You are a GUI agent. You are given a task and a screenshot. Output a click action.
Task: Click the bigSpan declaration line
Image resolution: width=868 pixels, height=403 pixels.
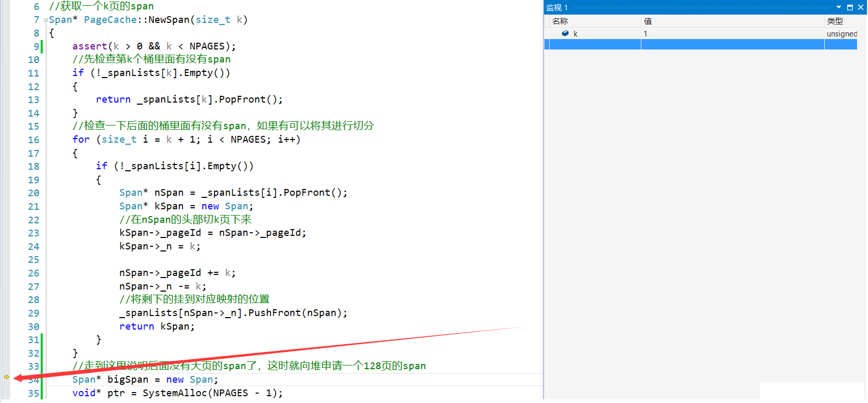coord(145,379)
